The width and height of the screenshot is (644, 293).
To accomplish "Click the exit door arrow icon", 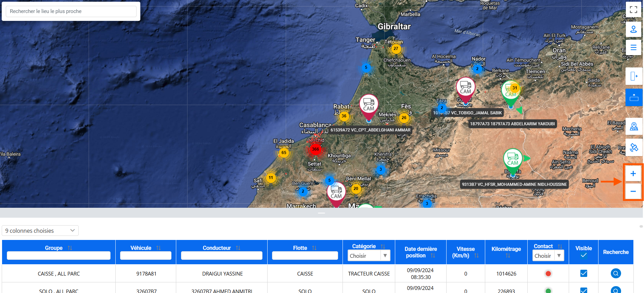I will tap(634, 76).
